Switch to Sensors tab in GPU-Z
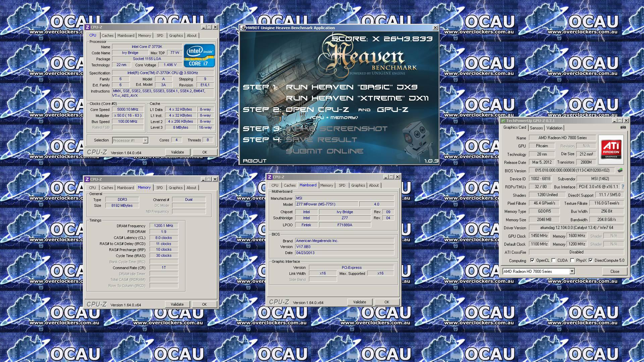 pos(536,128)
